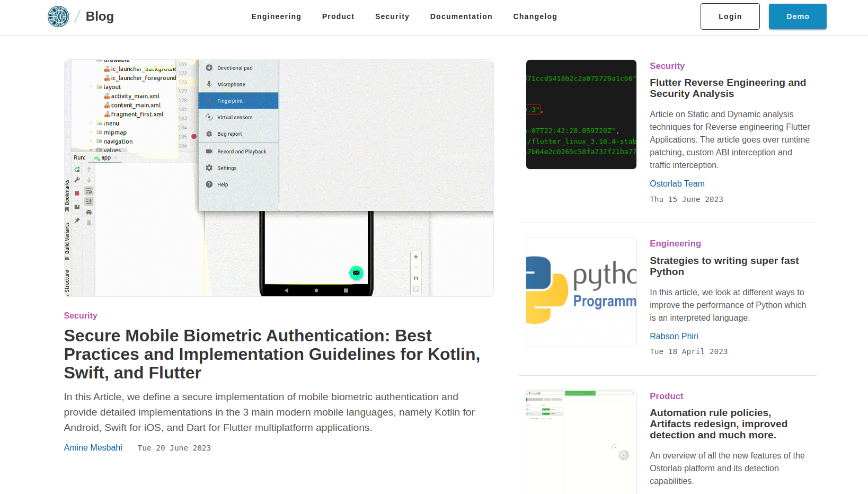Click the Security tag above the Flutter article
Viewport: 868px width, 494px height.
667,66
